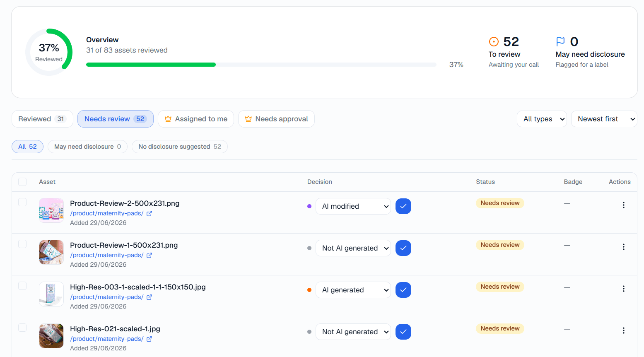
Task: Confirm decision for High-Res-021-scaled-1.jpg
Action: point(403,332)
